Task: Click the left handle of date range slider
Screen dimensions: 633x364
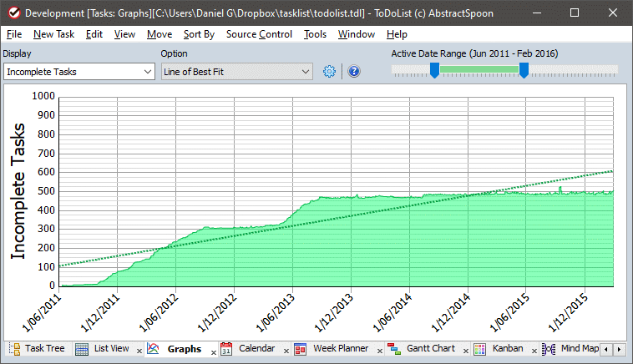Action: coord(434,72)
